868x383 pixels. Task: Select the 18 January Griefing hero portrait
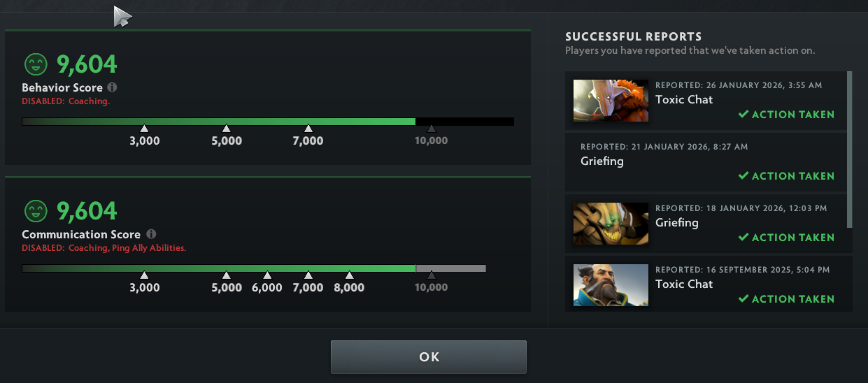click(x=611, y=224)
